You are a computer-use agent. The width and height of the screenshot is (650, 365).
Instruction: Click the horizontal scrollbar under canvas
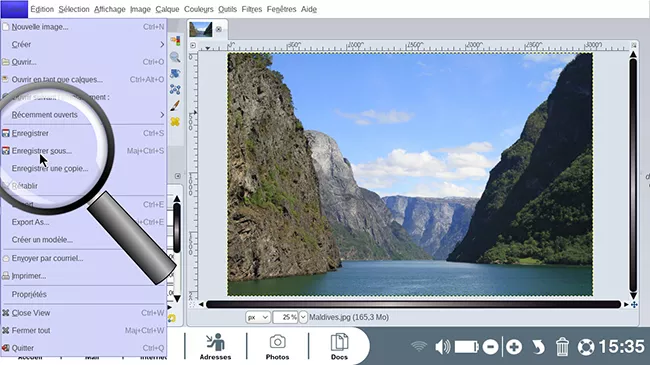pyautogui.click(x=413, y=304)
